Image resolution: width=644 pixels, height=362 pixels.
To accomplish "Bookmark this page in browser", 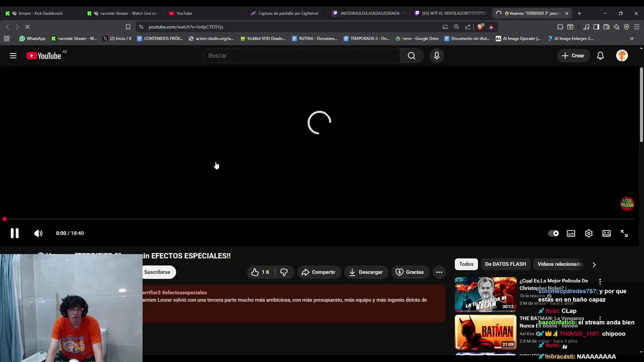I will coord(128,27).
